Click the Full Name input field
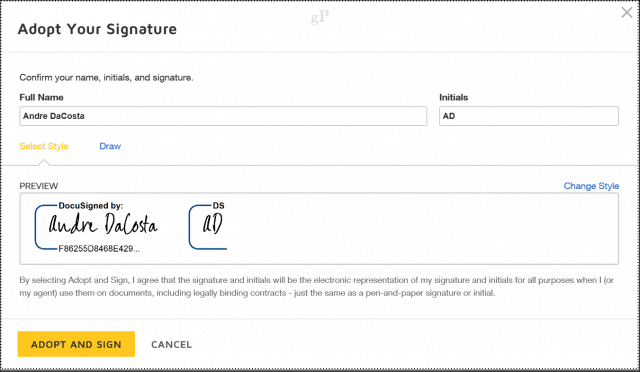The width and height of the screenshot is (640, 372). point(223,116)
